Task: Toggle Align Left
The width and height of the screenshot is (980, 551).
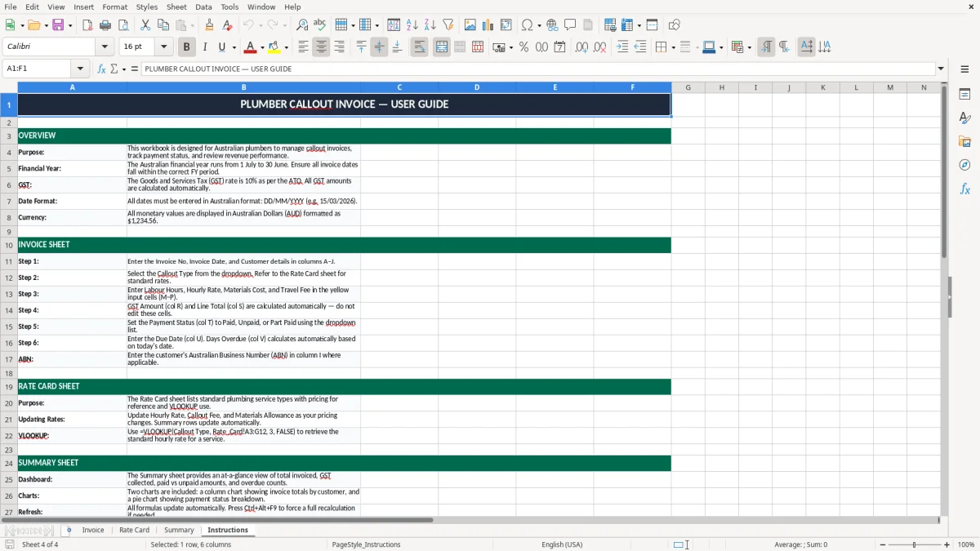Action: [x=303, y=47]
